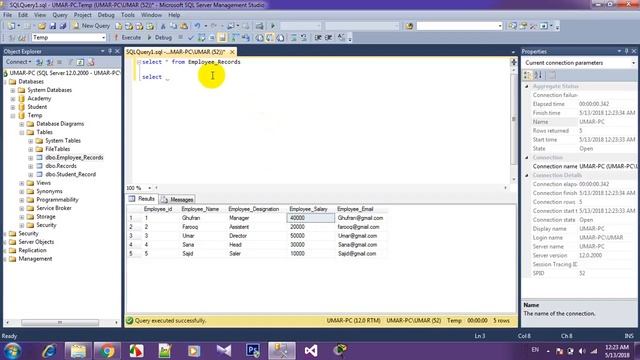Select the Programmability folder
640x360 pixels.
(57, 200)
